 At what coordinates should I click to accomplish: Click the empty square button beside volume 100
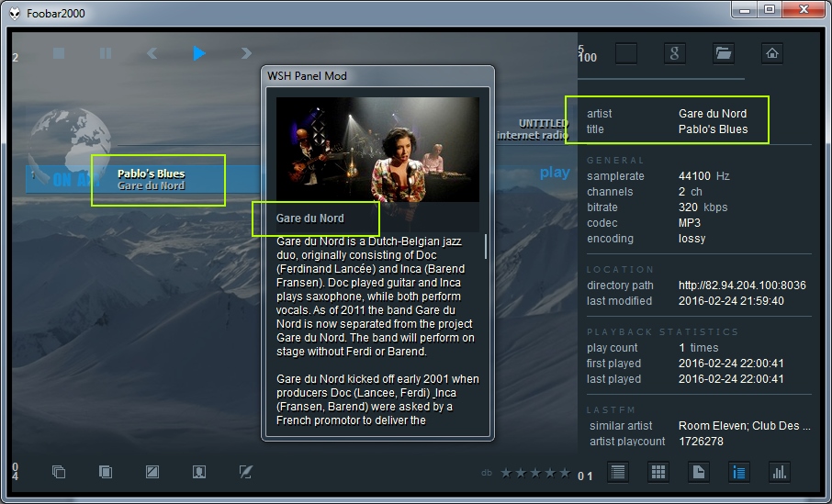(x=626, y=53)
